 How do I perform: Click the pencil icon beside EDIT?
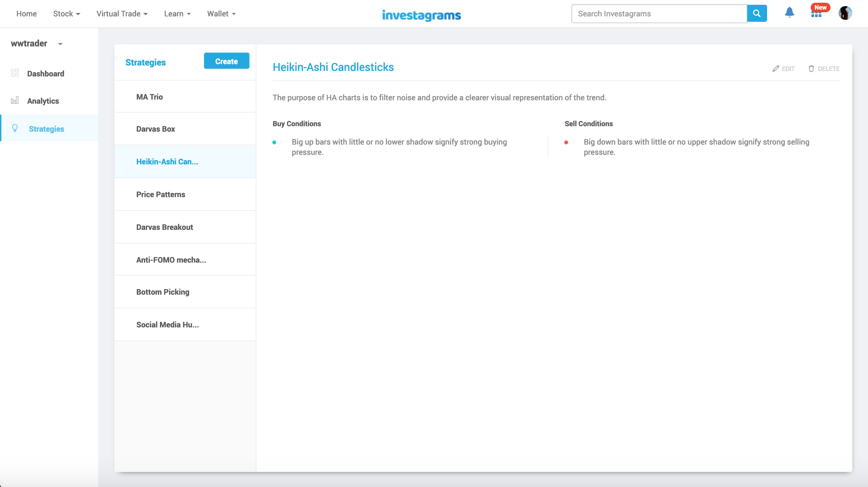(776, 69)
